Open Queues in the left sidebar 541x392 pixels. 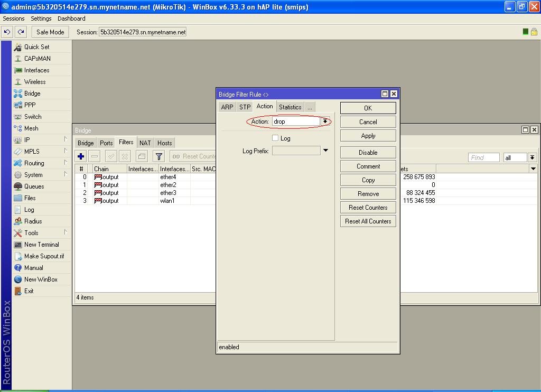pos(34,186)
